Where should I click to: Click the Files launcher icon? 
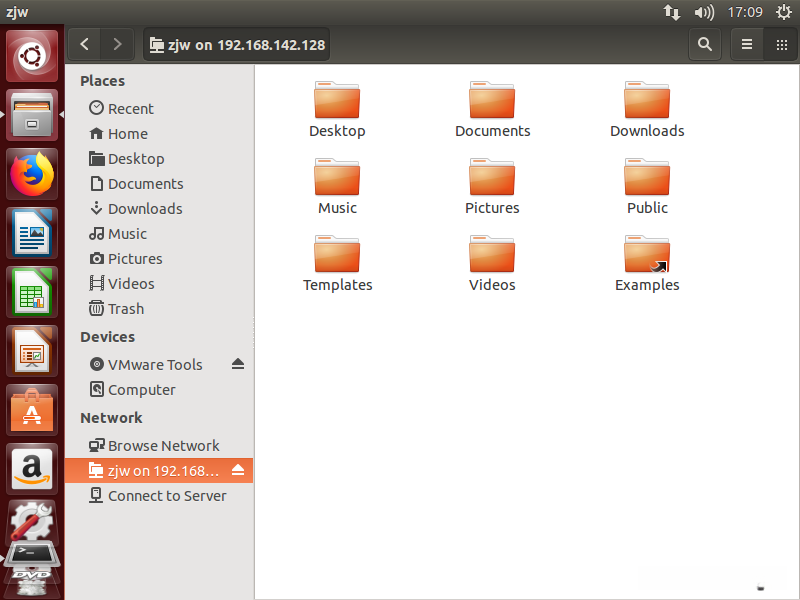click(32, 115)
